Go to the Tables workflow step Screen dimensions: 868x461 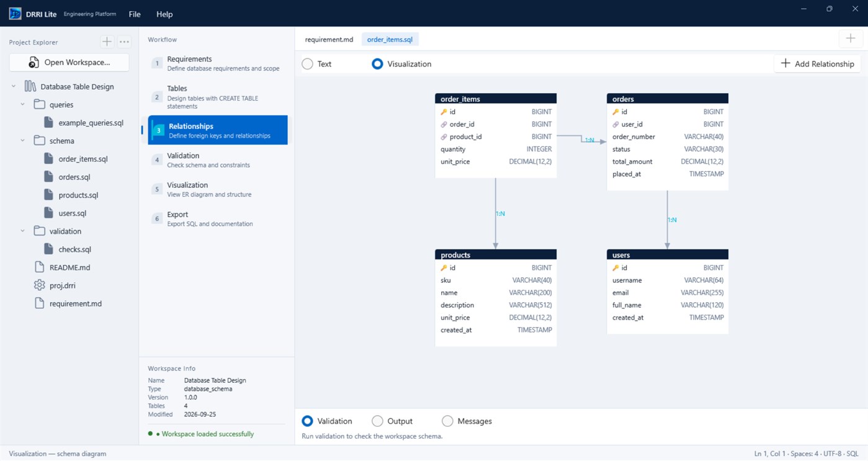(218, 97)
